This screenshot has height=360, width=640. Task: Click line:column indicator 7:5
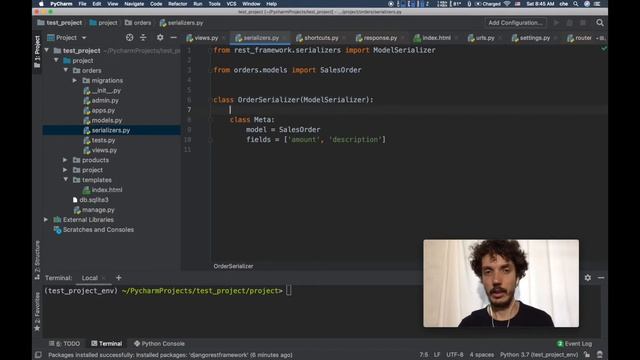point(424,355)
